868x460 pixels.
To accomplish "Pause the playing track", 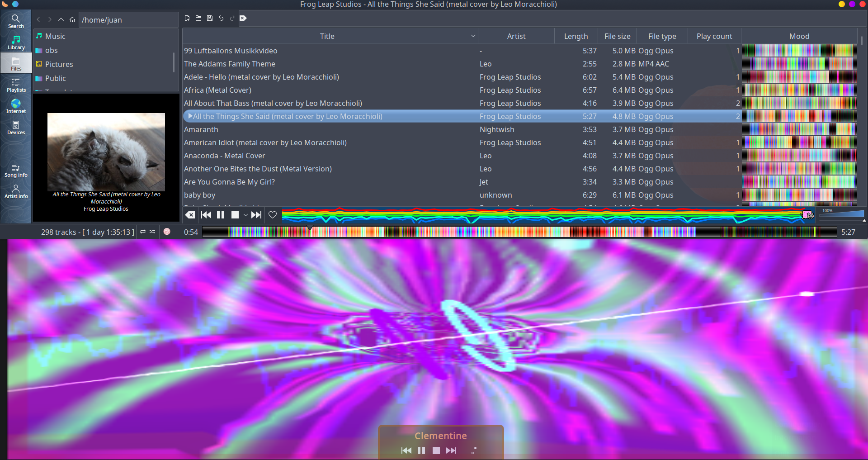I will coord(221,215).
